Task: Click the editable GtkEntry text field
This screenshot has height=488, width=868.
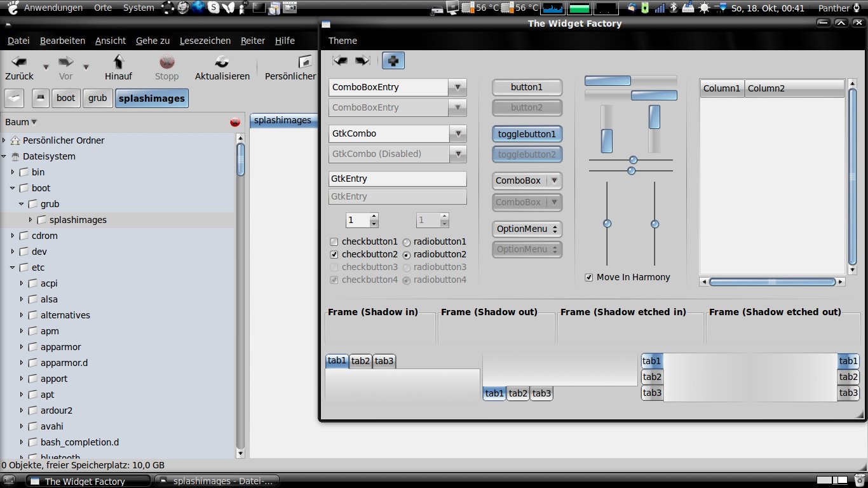Action: point(398,179)
